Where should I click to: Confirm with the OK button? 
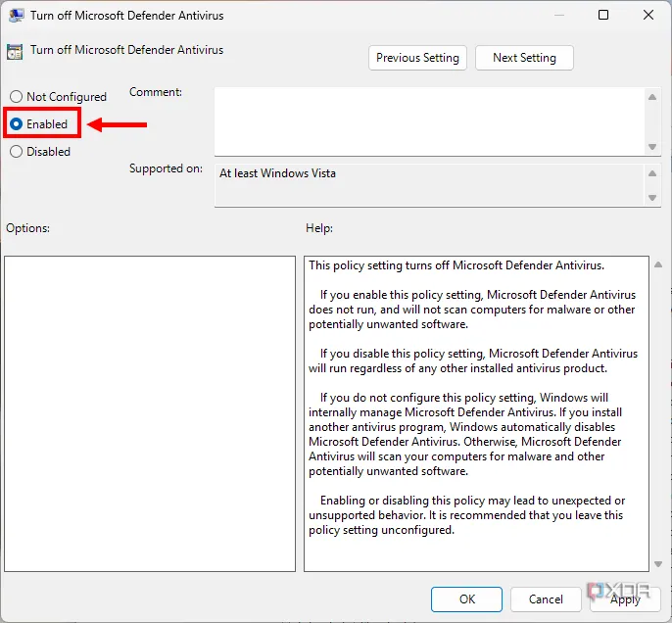(x=466, y=599)
